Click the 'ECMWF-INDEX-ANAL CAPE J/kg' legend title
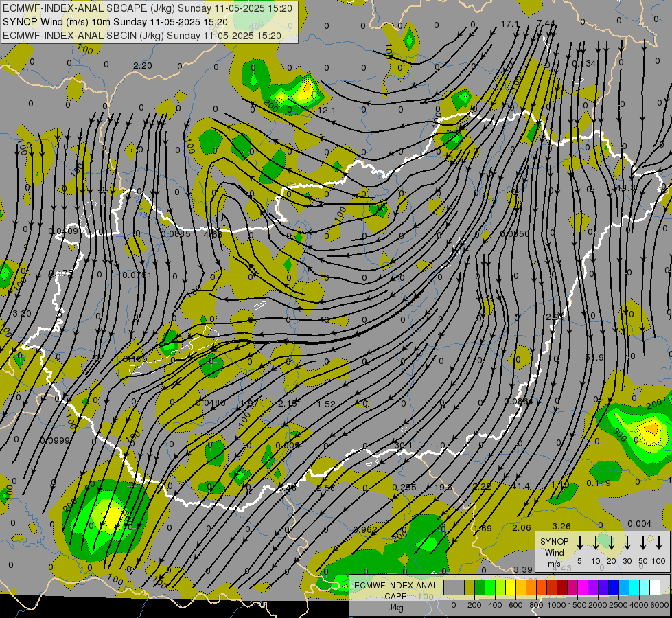This screenshot has width=672, height=618. (x=395, y=596)
